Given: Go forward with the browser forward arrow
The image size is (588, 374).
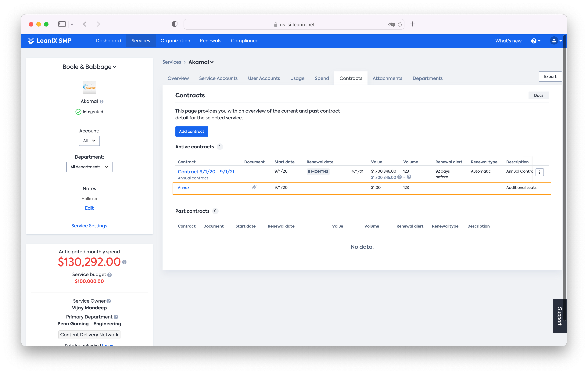Looking at the screenshot, I should 98,24.
